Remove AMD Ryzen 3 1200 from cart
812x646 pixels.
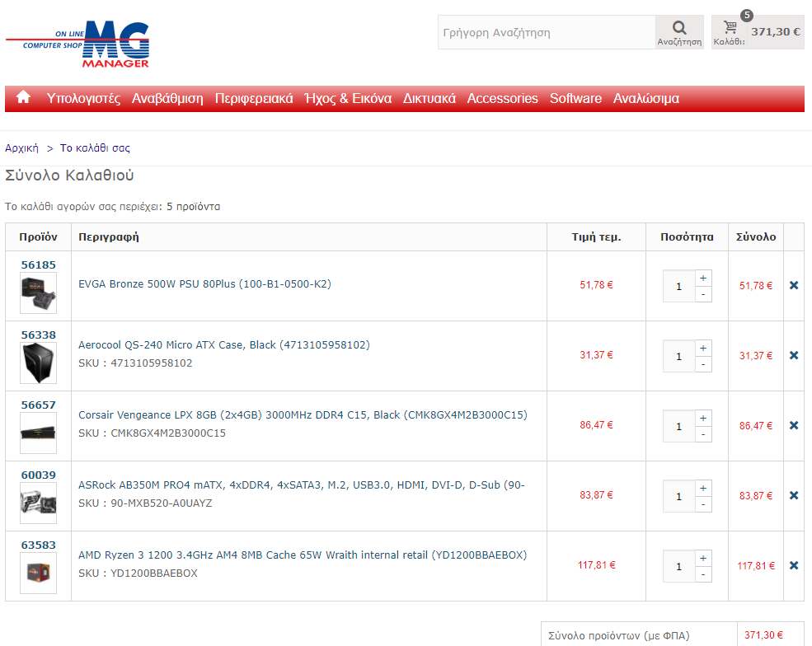pyautogui.click(x=794, y=565)
